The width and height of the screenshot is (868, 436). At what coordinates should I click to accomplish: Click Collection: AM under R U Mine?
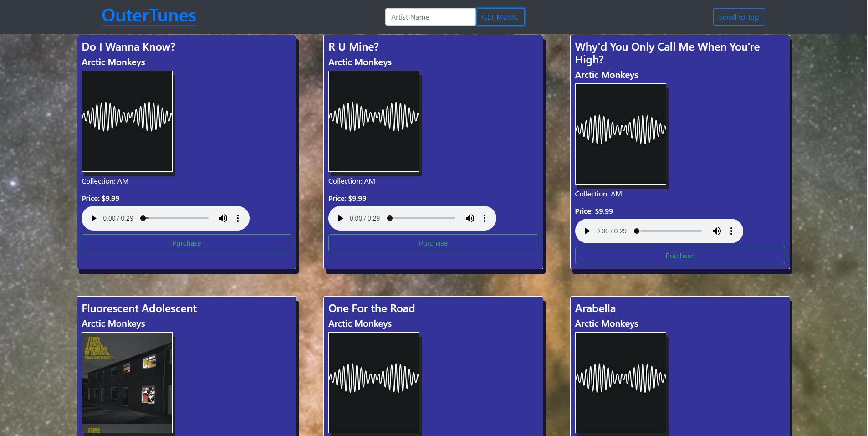(x=352, y=181)
